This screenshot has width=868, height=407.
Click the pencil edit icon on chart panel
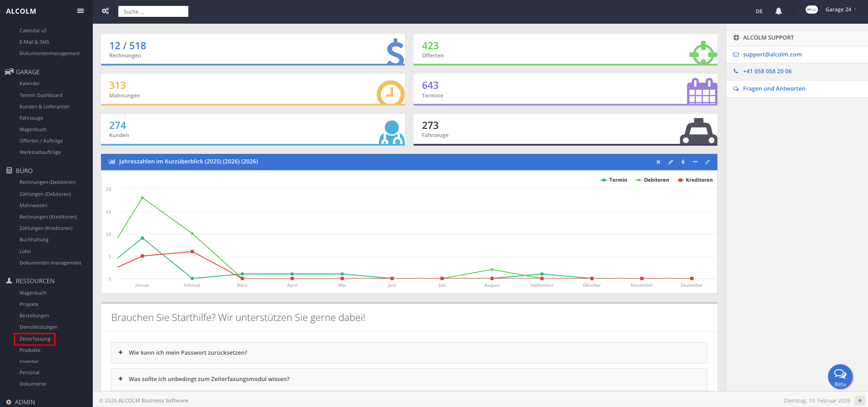(x=671, y=162)
